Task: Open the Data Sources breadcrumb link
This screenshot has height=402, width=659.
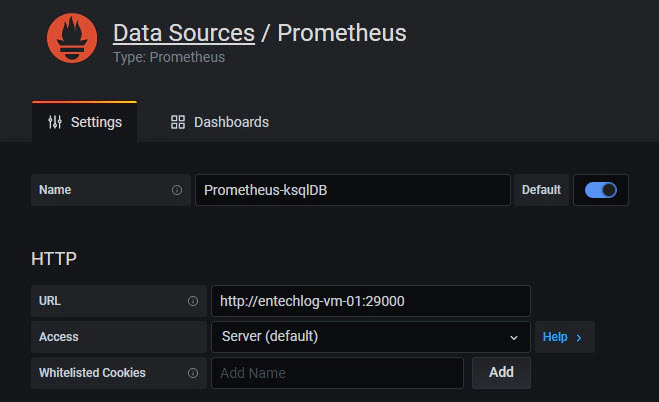Action: click(x=184, y=33)
